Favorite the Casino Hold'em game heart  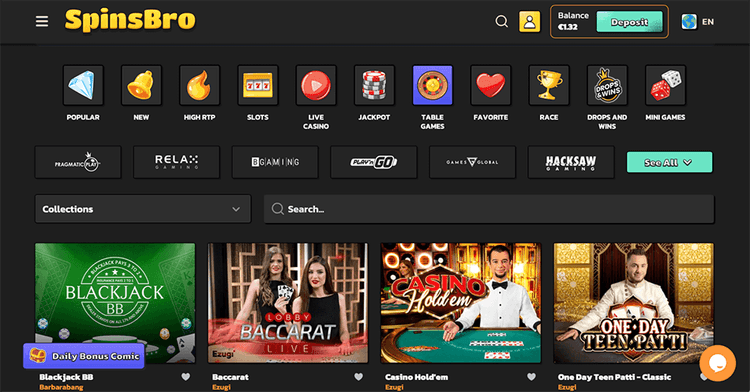pyautogui.click(x=531, y=377)
